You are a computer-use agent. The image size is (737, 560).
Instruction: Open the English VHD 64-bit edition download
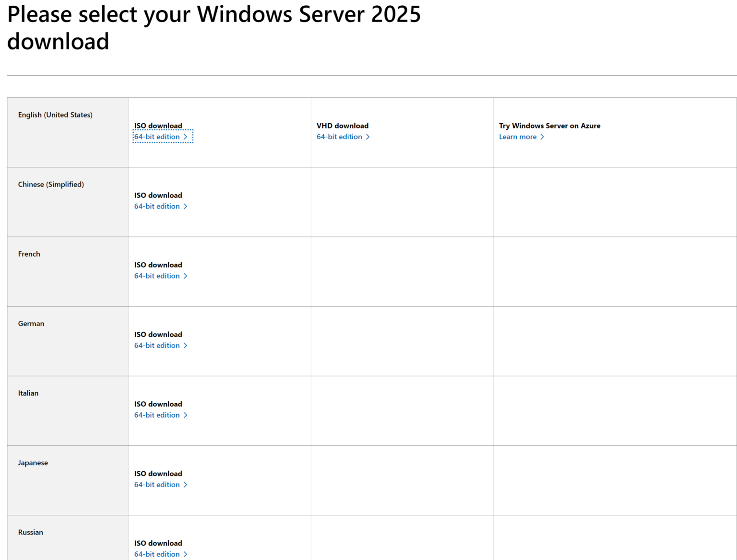tap(339, 137)
